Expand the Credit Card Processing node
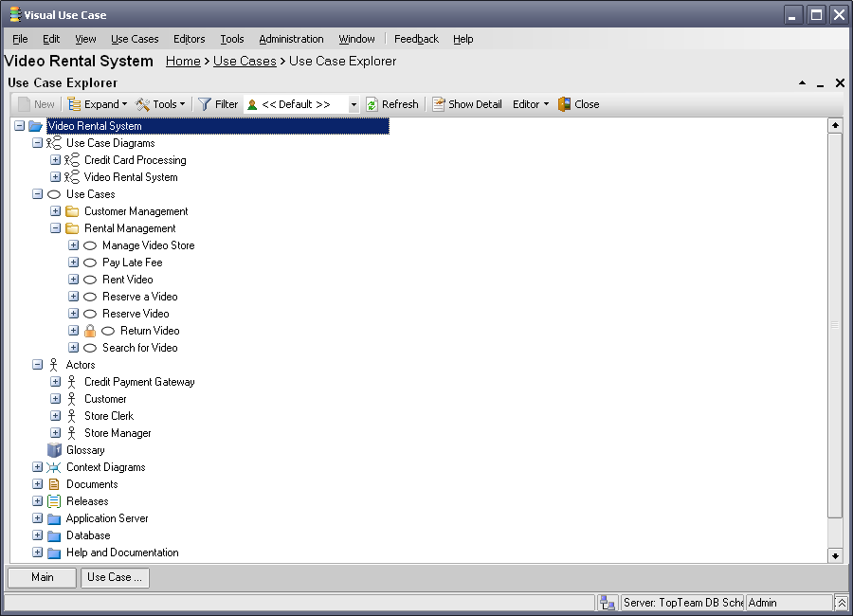The height and width of the screenshot is (616, 853). click(56, 159)
